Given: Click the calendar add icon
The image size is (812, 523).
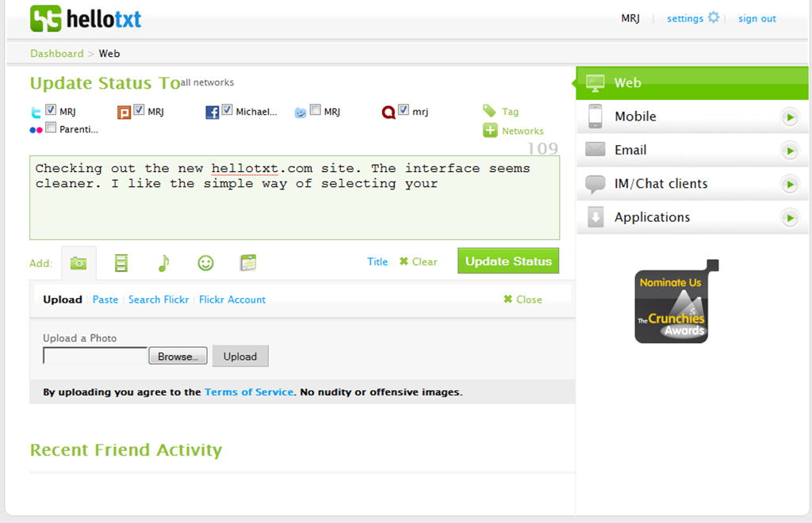Looking at the screenshot, I should click(x=248, y=263).
